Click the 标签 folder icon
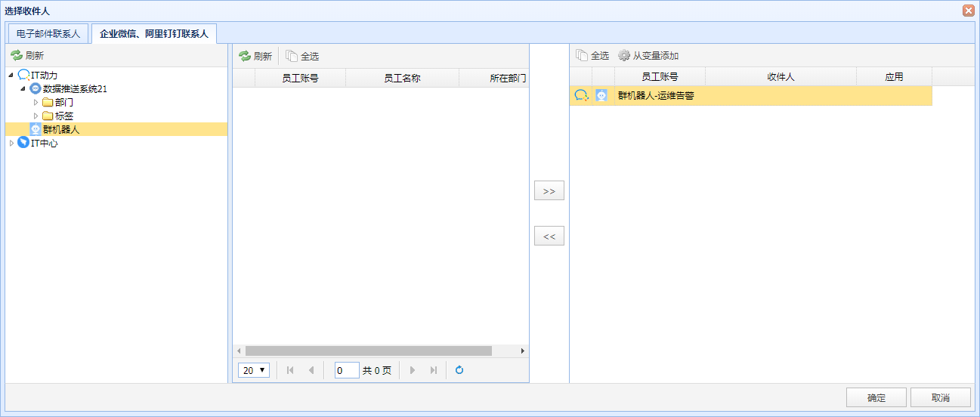980x417 pixels. point(48,116)
